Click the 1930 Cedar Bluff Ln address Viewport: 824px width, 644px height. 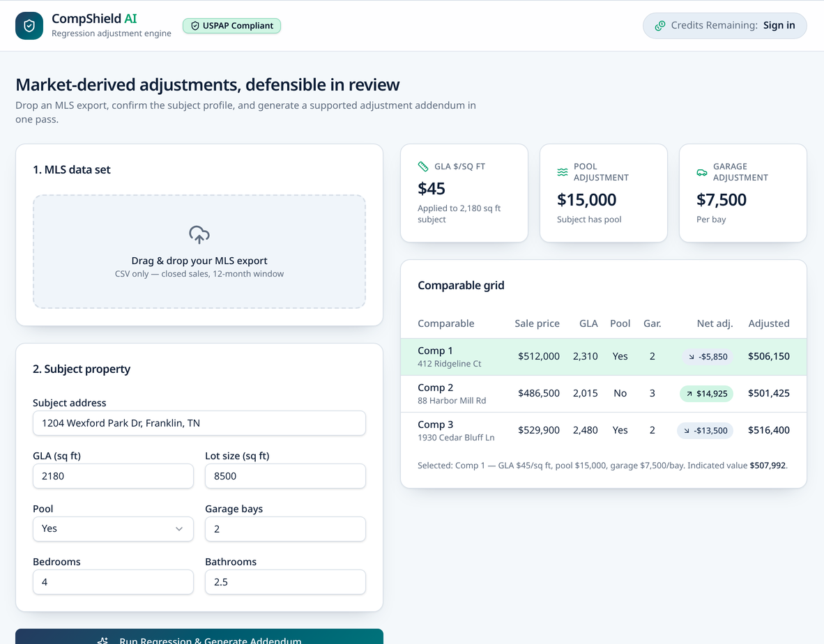(456, 438)
